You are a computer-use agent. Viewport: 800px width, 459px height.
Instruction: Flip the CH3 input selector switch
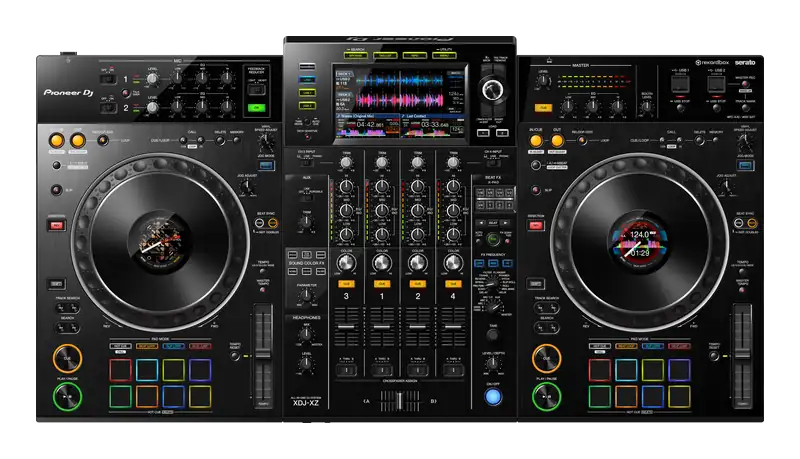(306, 162)
